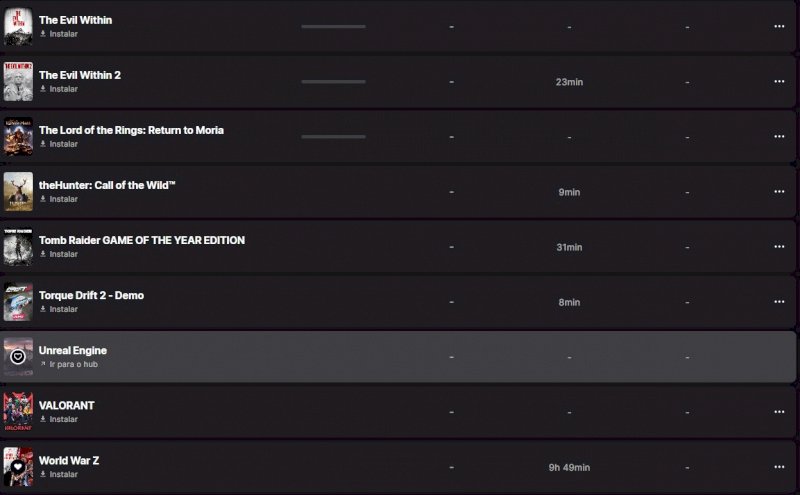Expand more options for VALORANT
This screenshot has height=495, width=800.
pyautogui.click(x=779, y=412)
